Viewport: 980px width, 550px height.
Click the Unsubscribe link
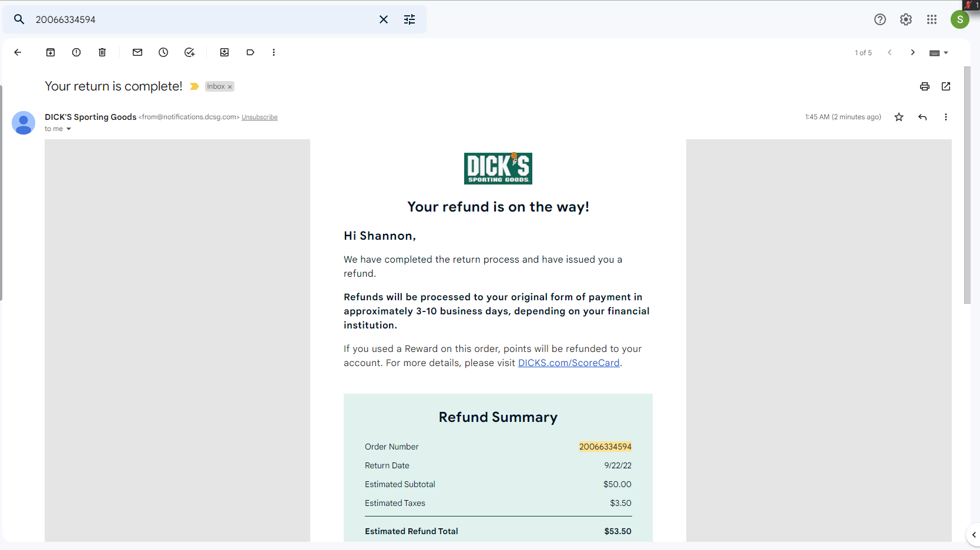pos(260,118)
